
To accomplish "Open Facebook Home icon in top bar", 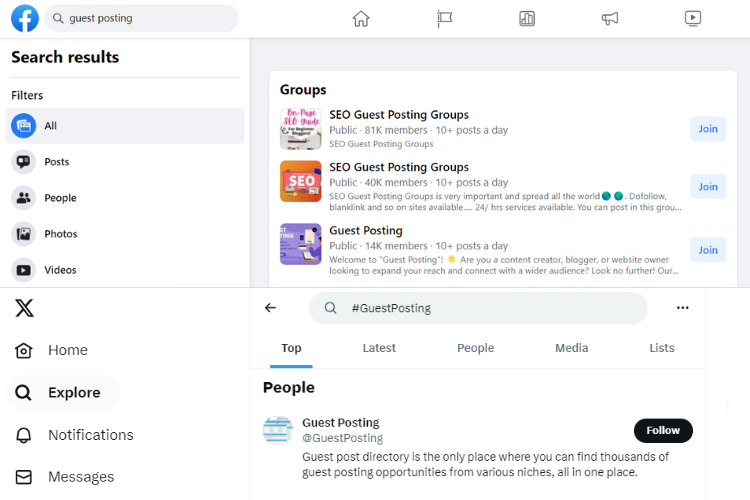I will click(x=361, y=19).
